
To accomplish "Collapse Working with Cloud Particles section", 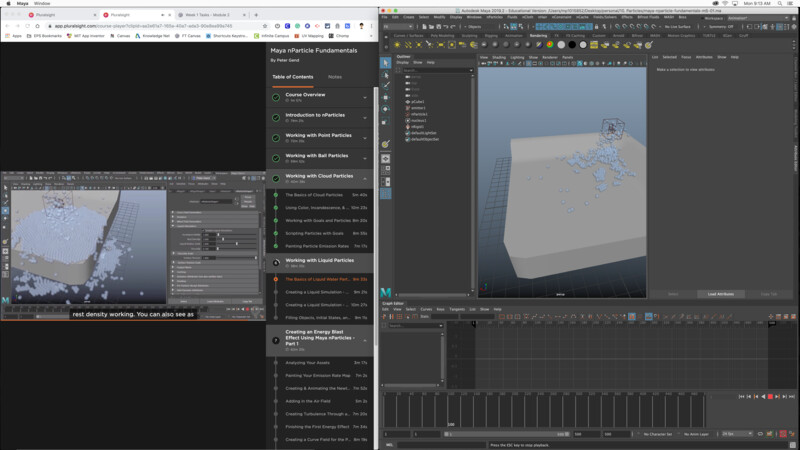I will [365, 178].
